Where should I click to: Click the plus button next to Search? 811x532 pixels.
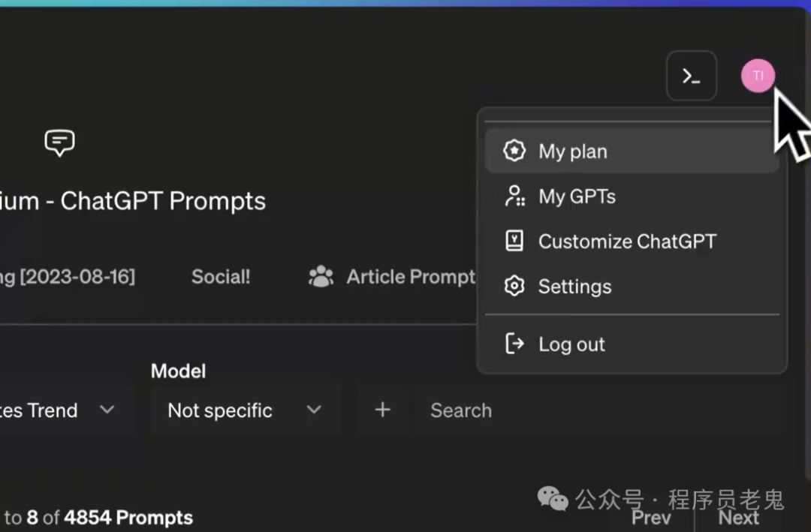tap(383, 410)
